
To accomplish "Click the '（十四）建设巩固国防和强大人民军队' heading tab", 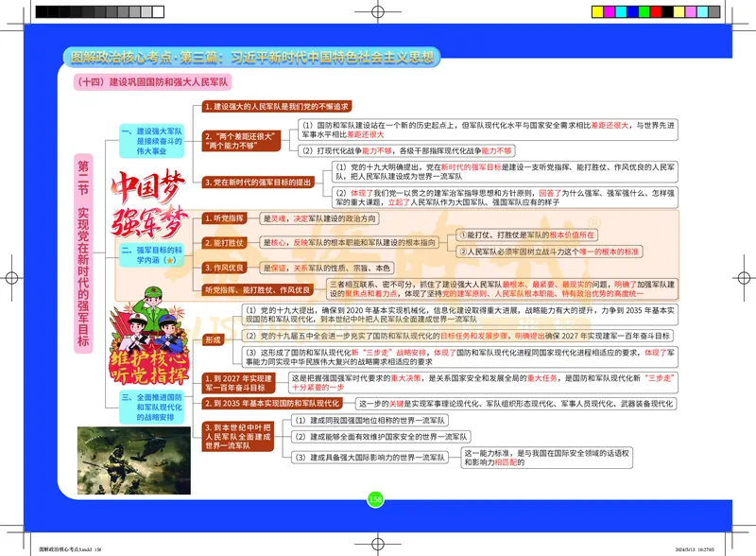I will pyautogui.click(x=149, y=81).
